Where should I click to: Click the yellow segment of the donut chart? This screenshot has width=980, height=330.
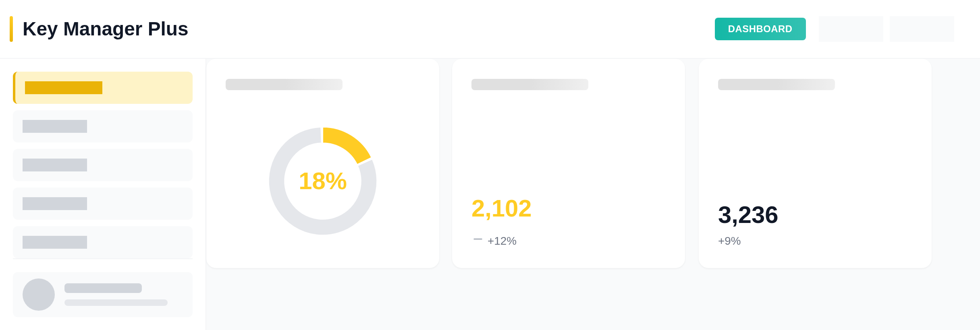coord(347,142)
